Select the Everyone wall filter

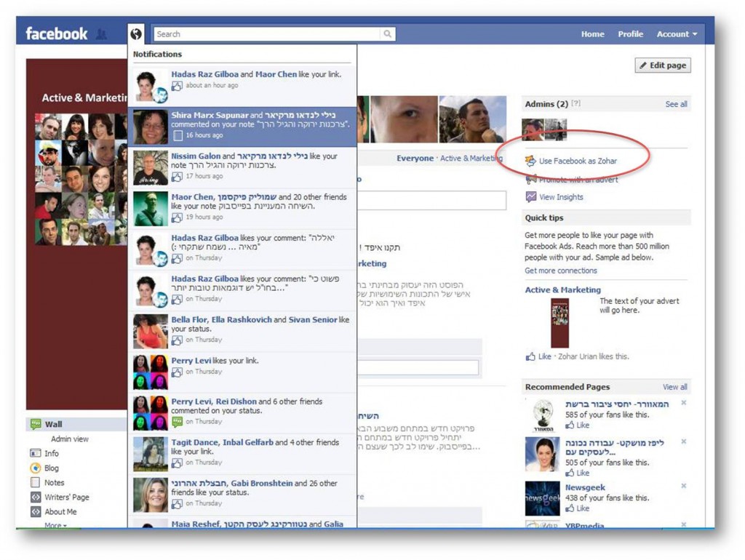click(415, 158)
